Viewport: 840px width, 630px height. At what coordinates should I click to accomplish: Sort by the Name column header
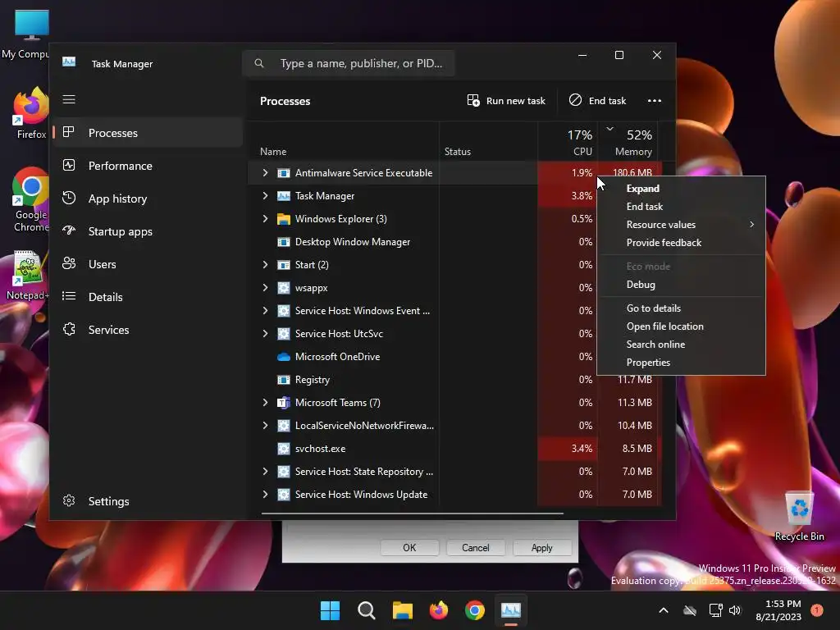(343, 141)
